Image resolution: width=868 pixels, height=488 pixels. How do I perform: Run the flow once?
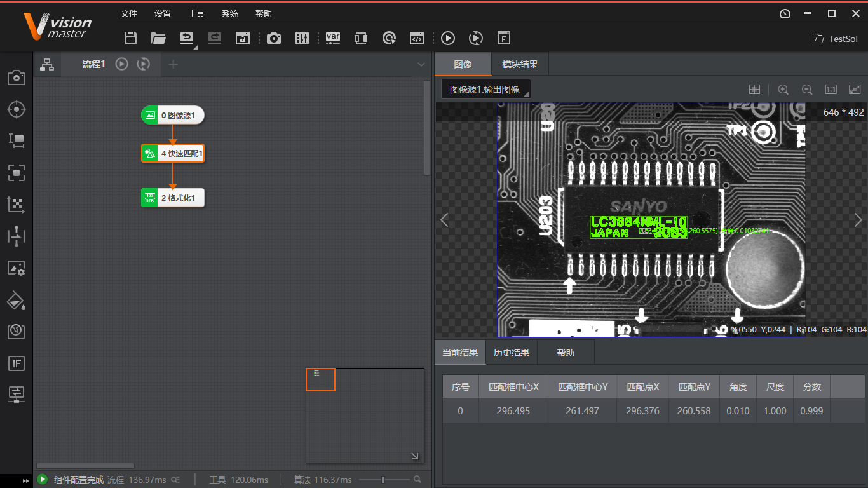447,38
